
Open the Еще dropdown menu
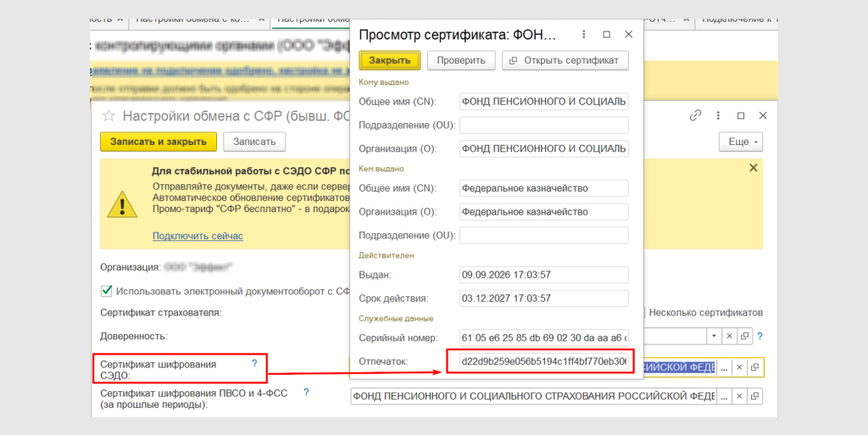point(741,142)
